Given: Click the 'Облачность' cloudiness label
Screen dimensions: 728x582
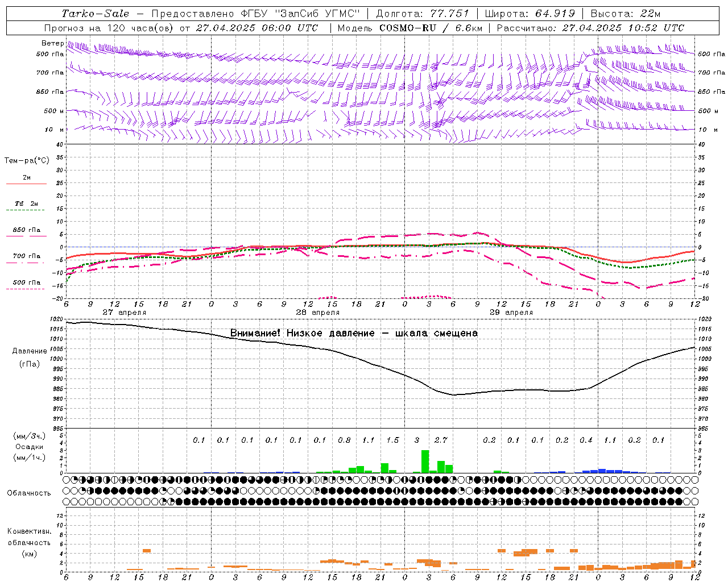Looking at the screenshot, I should (29, 493).
